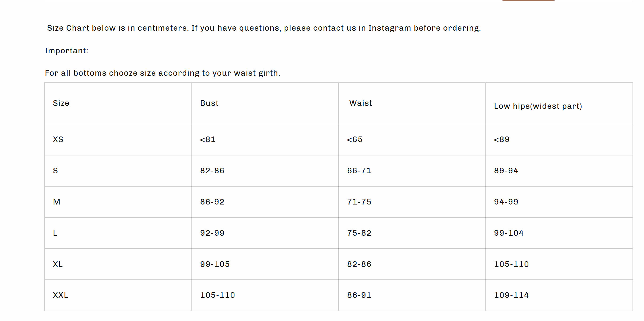
Task: Select the L size row label
Action: (x=55, y=233)
